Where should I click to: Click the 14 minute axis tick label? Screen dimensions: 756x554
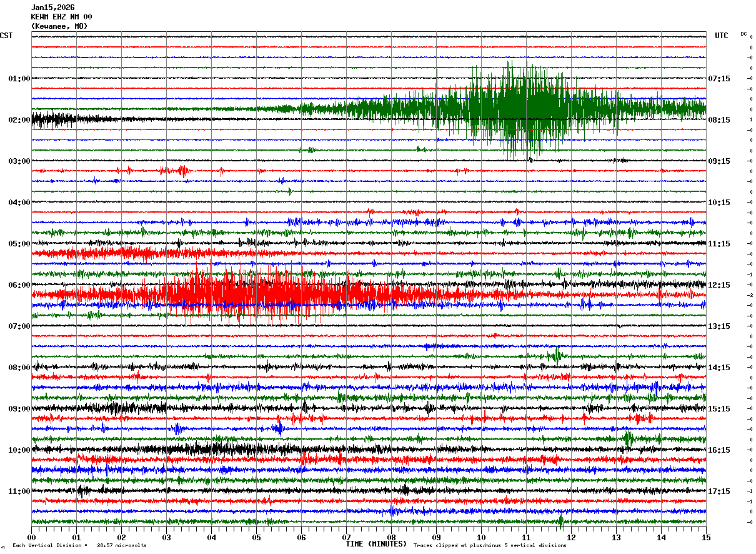coord(661,537)
